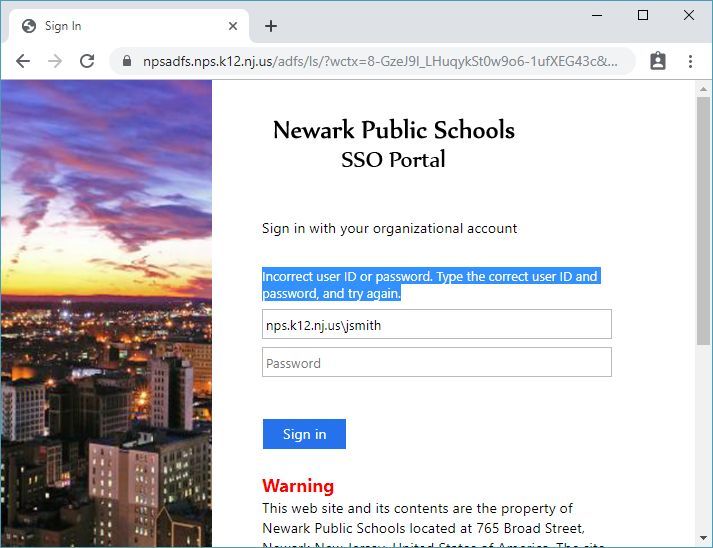Click the page scrollbar up arrow

703,89
